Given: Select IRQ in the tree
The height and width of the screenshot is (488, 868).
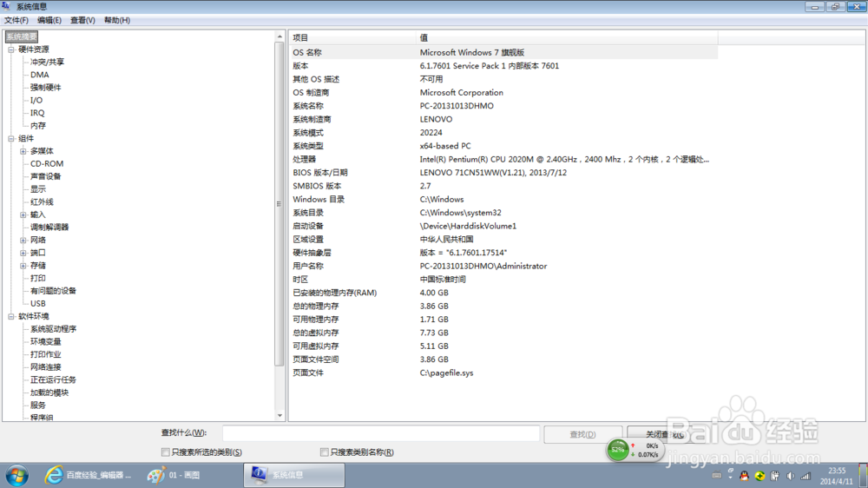Looking at the screenshot, I should (x=37, y=113).
